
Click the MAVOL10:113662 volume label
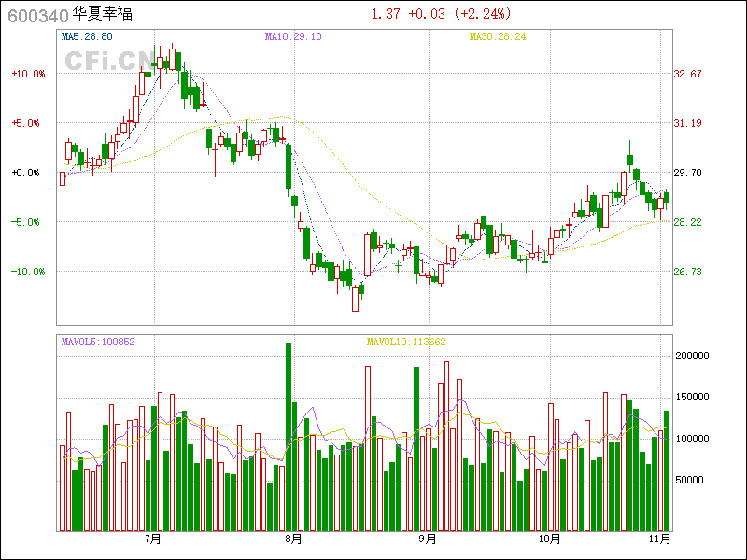pyautogui.click(x=406, y=342)
